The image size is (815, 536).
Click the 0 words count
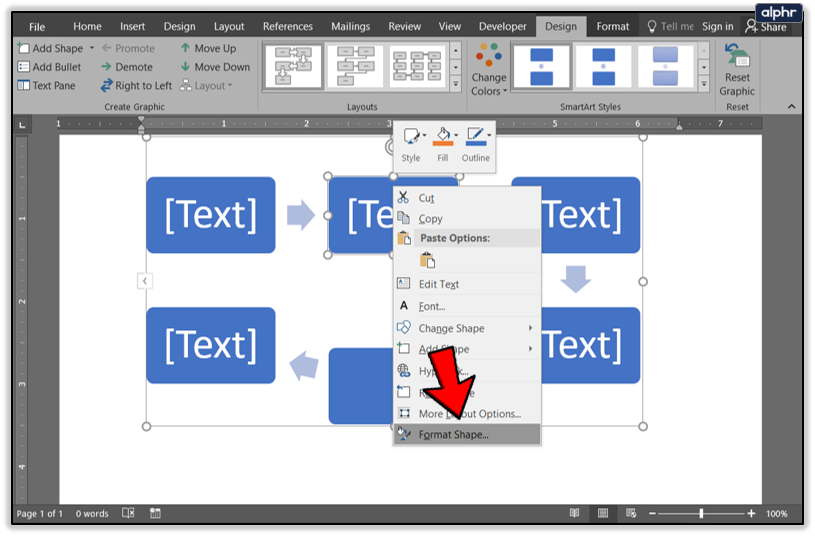click(92, 514)
